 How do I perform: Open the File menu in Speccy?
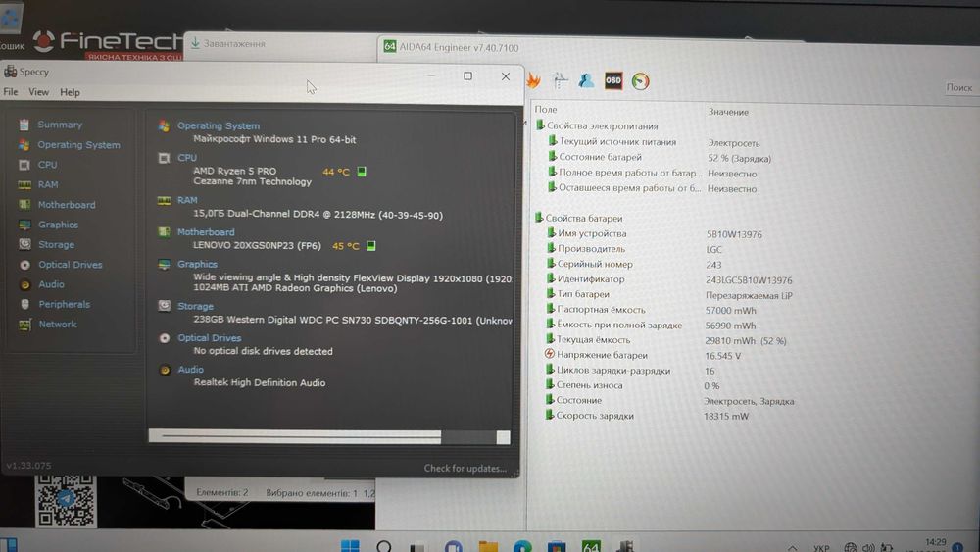[x=11, y=92]
